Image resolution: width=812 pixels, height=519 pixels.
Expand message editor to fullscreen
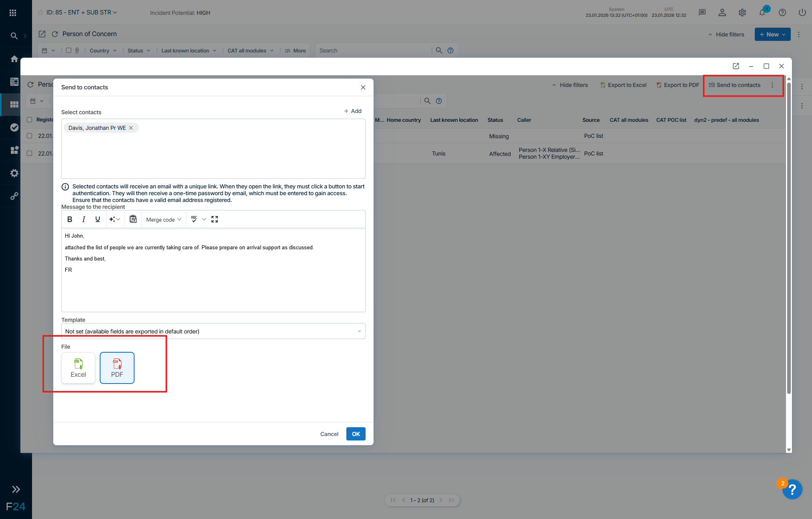215,219
